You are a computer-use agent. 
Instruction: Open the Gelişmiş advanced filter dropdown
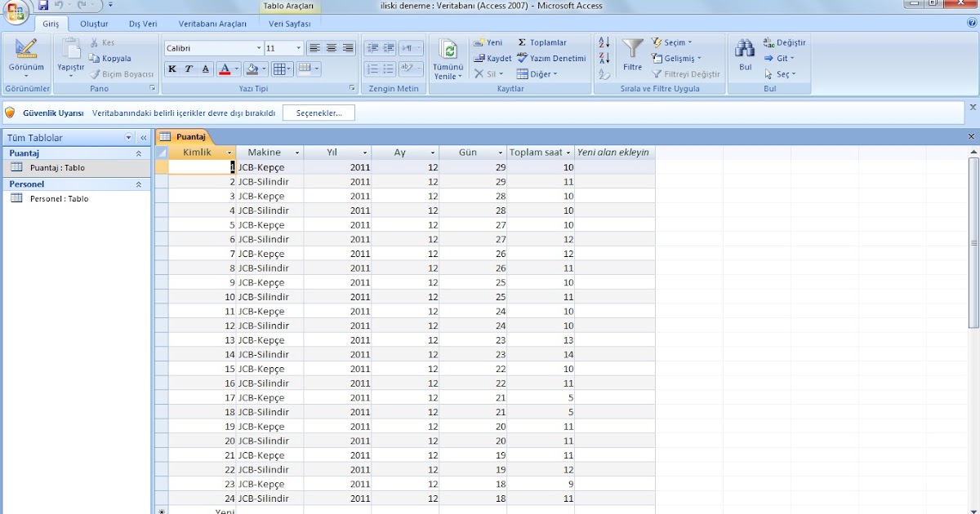(677, 58)
